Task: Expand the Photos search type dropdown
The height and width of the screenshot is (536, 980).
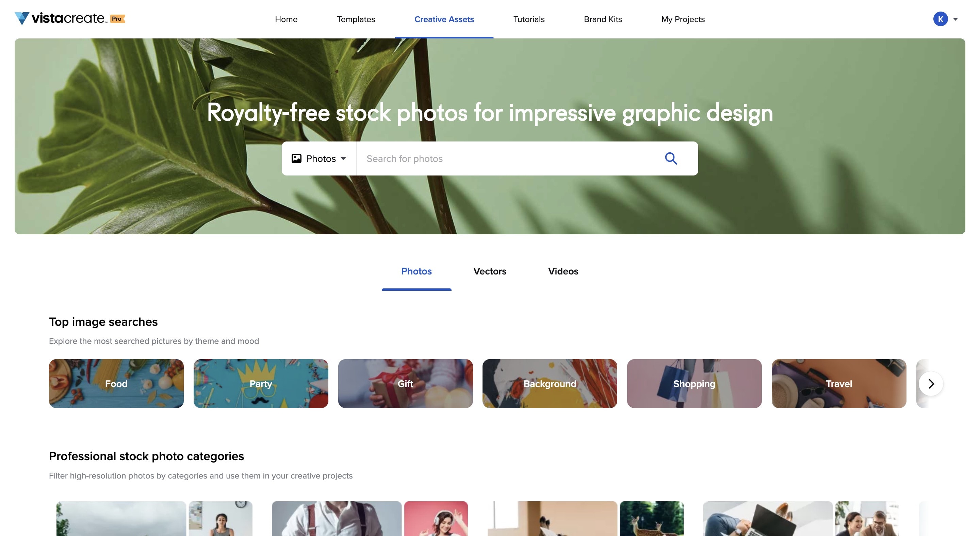Action: click(x=319, y=158)
